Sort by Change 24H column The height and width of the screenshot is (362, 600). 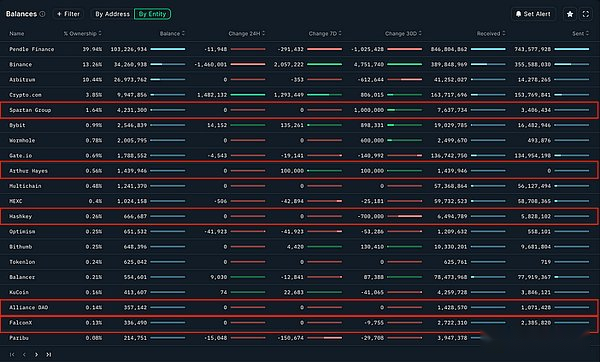(x=246, y=34)
